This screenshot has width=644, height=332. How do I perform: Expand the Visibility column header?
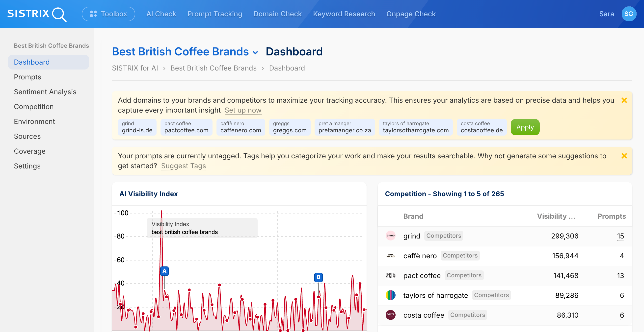tap(556, 216)
